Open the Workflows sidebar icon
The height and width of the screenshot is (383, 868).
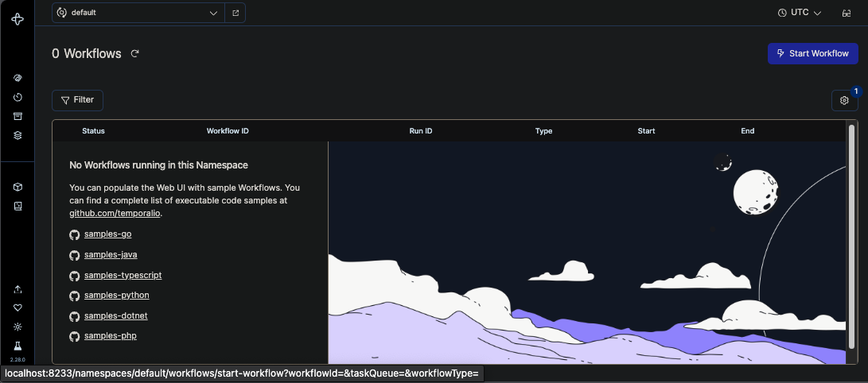pyautogui.click(x=18, y=78)
